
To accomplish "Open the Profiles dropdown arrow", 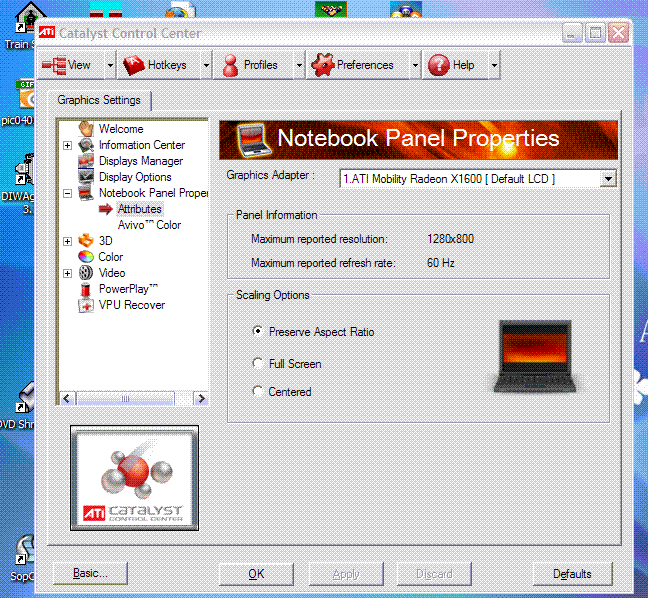I will tap(299, 65).
